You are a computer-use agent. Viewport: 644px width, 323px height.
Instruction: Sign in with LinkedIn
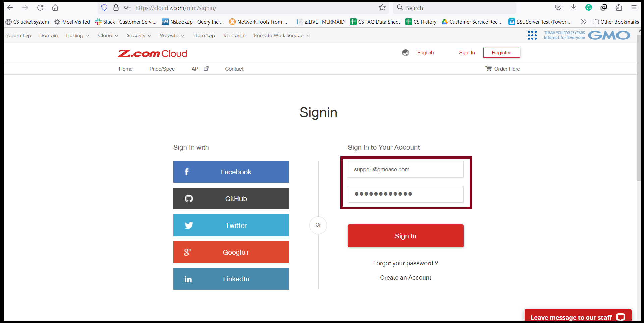coord(231,279)
